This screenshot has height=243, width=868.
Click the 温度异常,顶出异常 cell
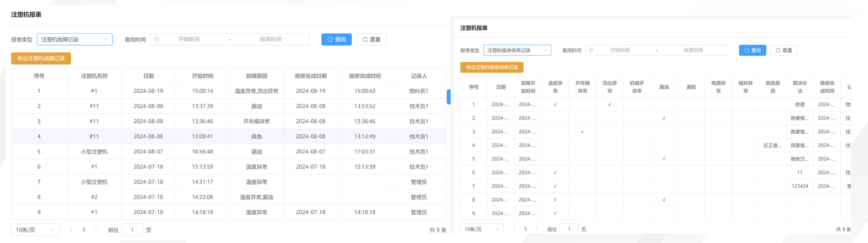click(256, 91)
